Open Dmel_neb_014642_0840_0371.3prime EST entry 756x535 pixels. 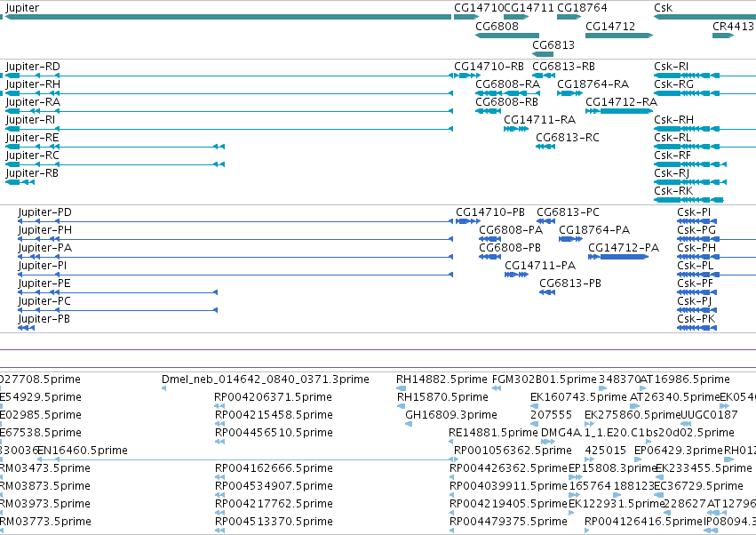266,379
